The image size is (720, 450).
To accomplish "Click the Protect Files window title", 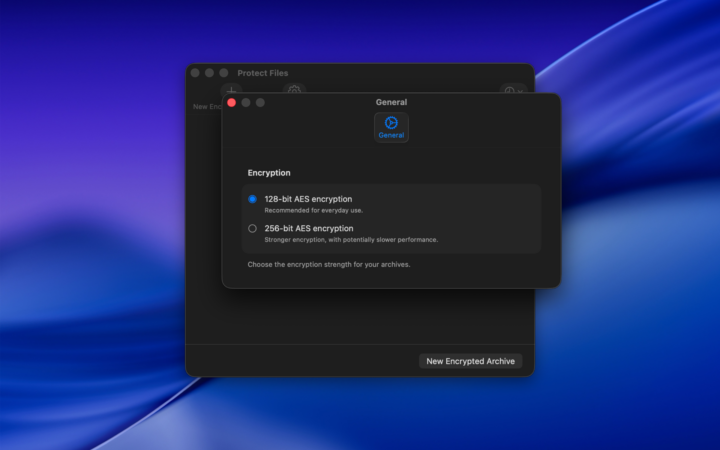I will point(263,73).
